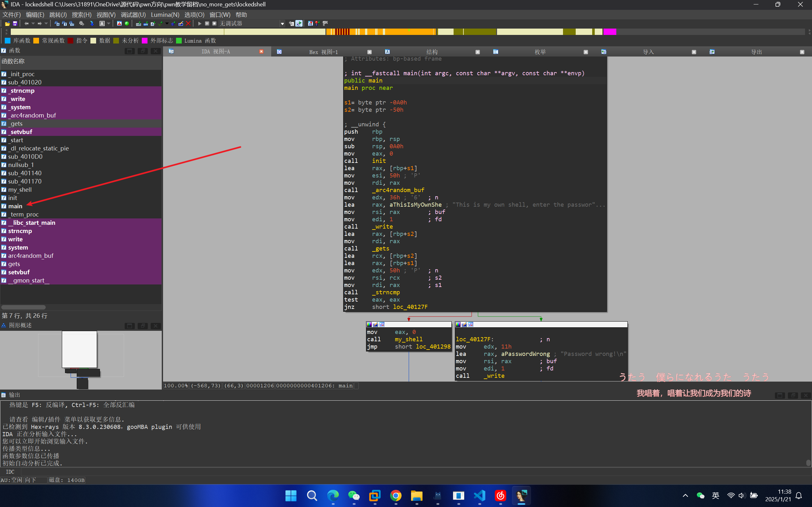Open the Jump menu (跳转)

(58, 15)
